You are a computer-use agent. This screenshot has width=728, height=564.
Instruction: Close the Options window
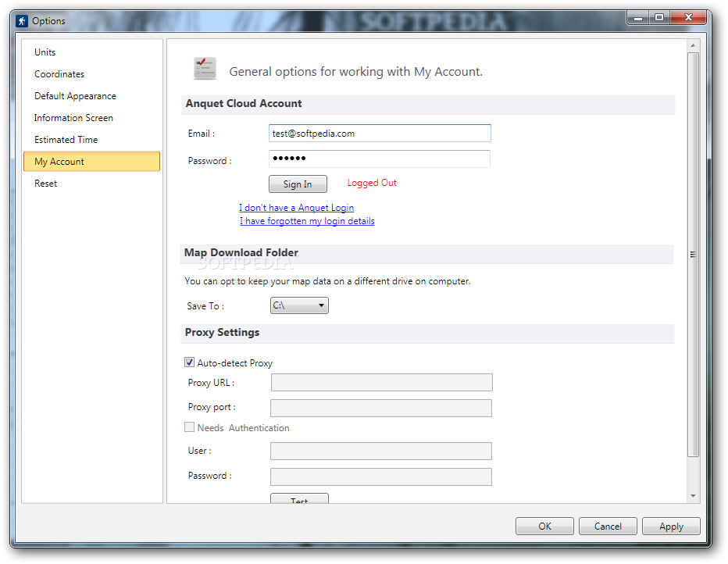coord(688,18)
